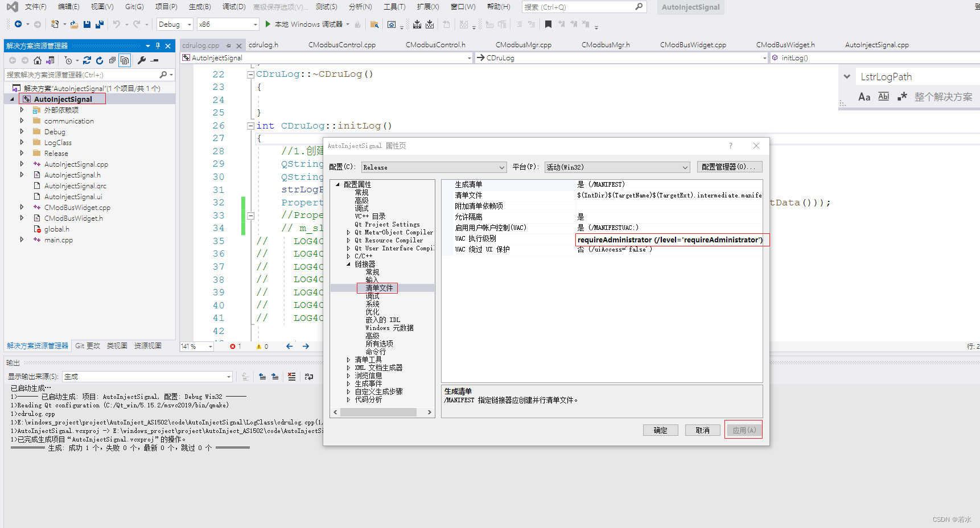Open the 项目(P) menu
The height and width of the screenshot is (528, 980).
point(166,7)
